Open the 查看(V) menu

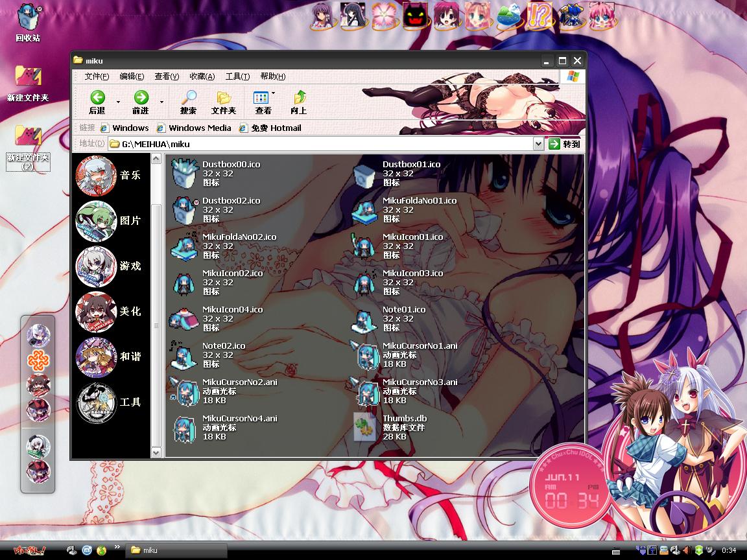pyautogui.click(x=167, y=76)
